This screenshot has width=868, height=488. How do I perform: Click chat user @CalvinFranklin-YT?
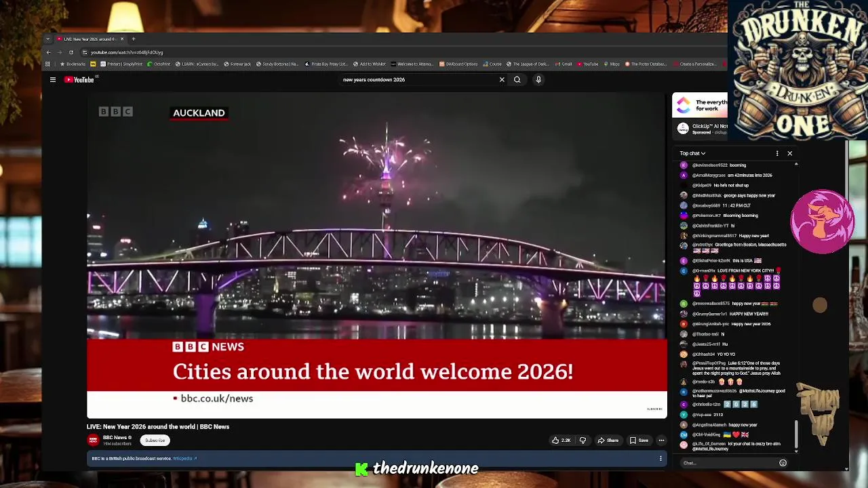pyautogui.click(x=710, y=226)
